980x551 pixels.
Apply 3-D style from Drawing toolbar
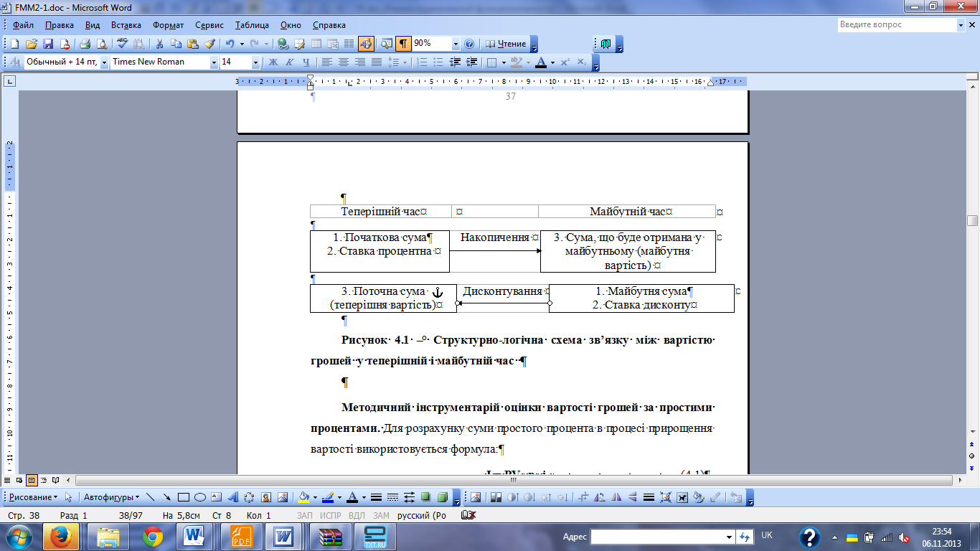point(442,496)
